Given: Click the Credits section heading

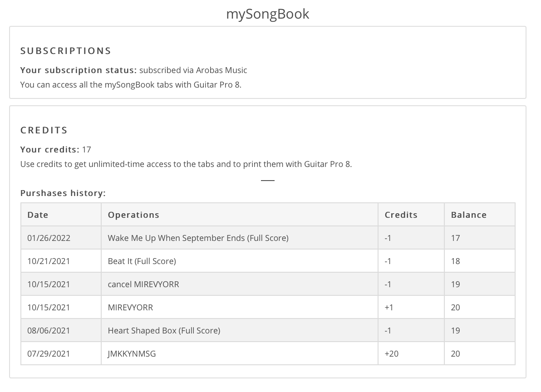Looking at the screenshot, I should coord(44,130).
